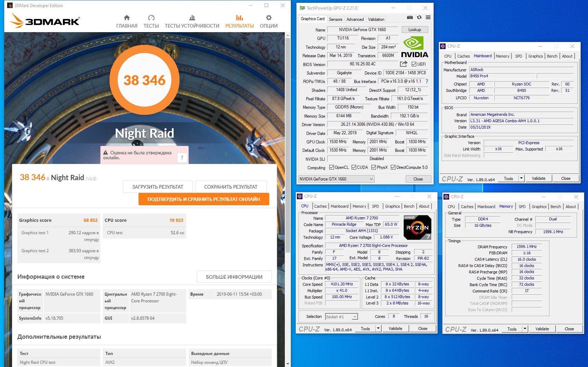Screen dimensions: 588x367
Task: Click the 3DMark scrollbar up arrow
Action: [x=288, y=35]
